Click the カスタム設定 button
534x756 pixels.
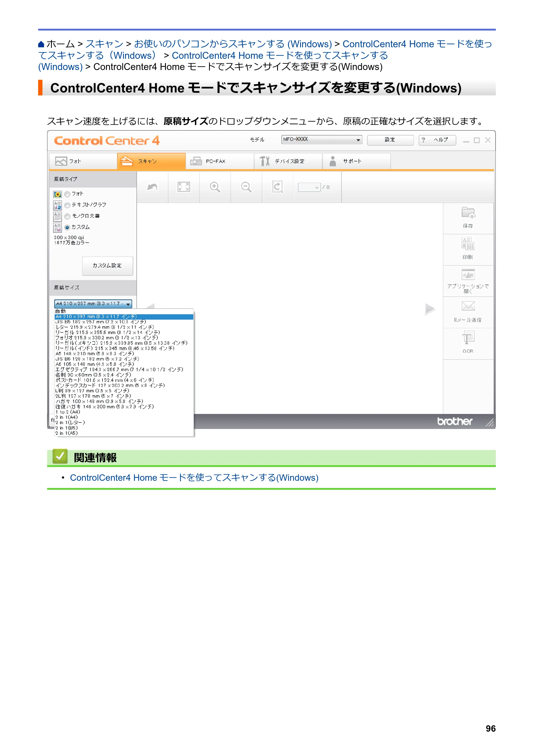coord(108,266)
